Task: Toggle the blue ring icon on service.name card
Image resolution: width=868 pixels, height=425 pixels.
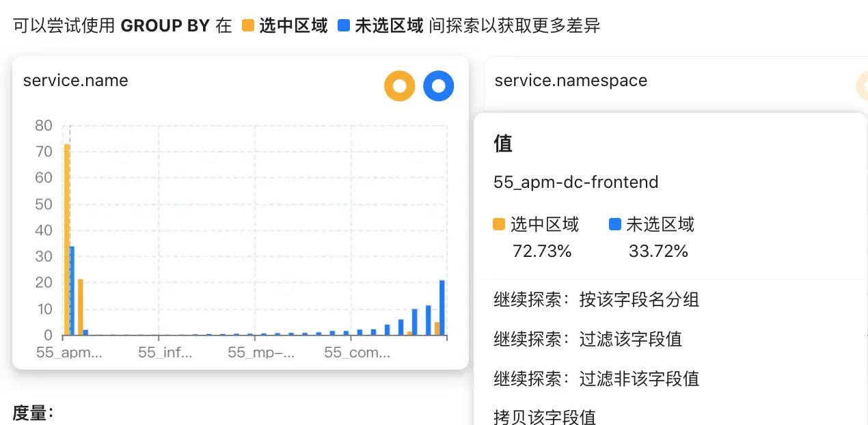Action: [439, 86]
